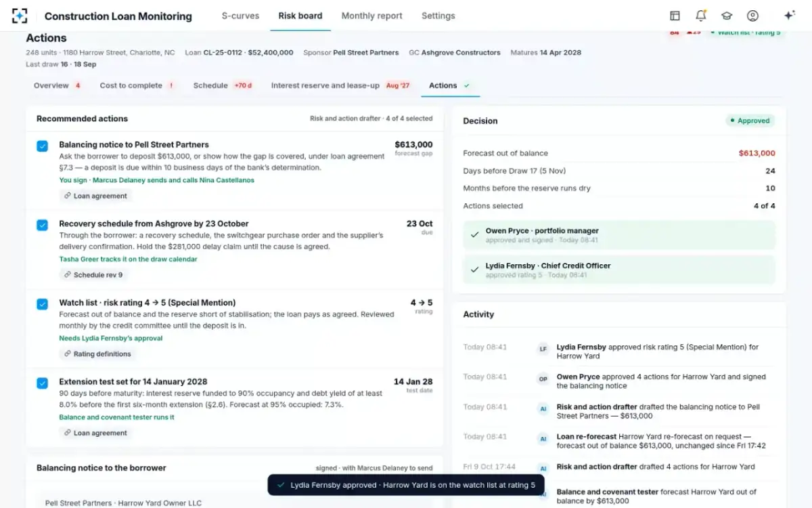
Task: Open Loan agreement link under Balancing notice
Action: [95, 196]
